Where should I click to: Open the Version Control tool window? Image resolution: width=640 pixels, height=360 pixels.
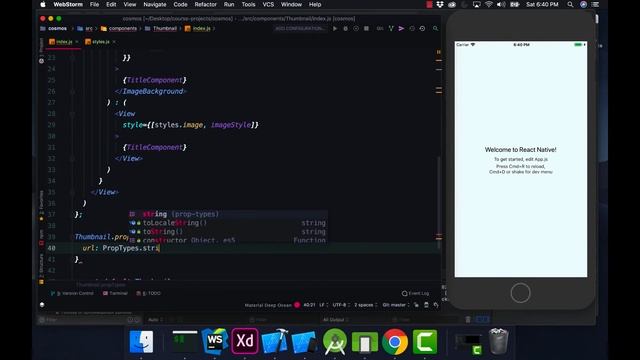[72, 293]
